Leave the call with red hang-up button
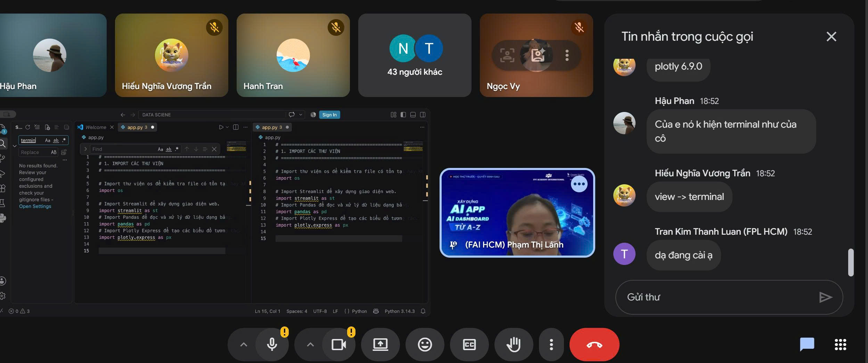 click(595, 345)
